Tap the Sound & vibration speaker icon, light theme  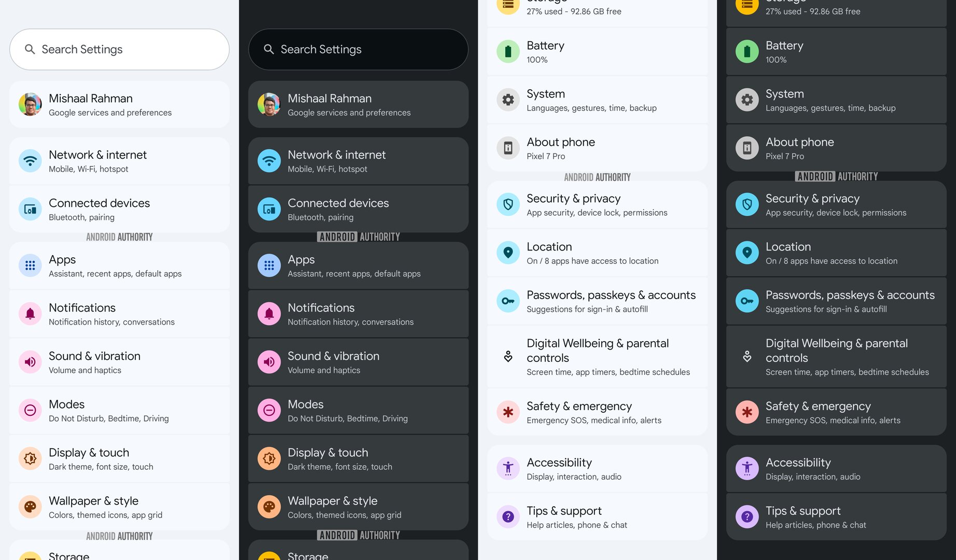coord(30,362)
